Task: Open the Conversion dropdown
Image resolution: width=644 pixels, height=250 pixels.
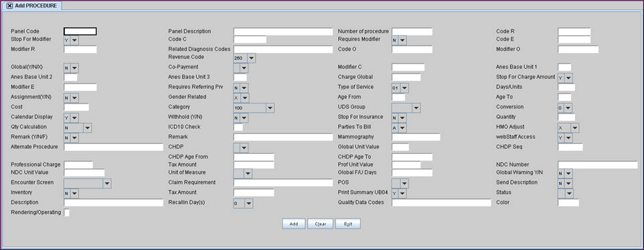Action: coord(568,108)
